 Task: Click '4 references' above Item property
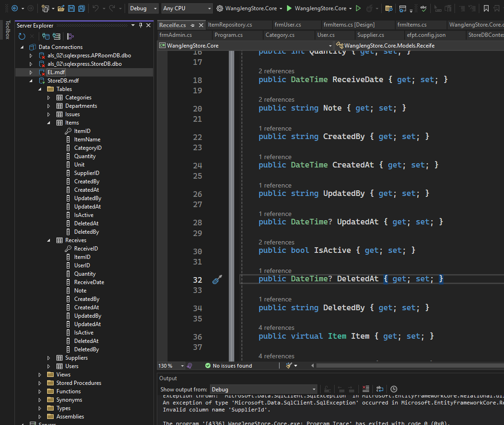click(x=276, y=327)
